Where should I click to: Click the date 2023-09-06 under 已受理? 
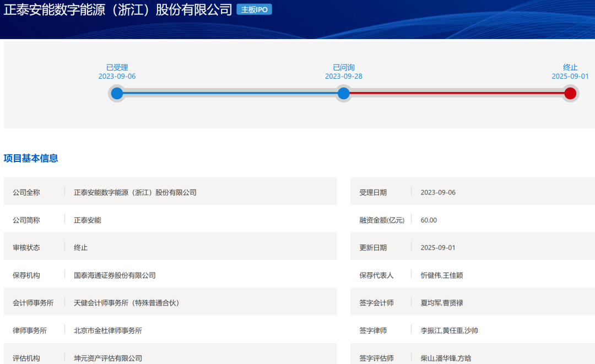tap(117, 76)
